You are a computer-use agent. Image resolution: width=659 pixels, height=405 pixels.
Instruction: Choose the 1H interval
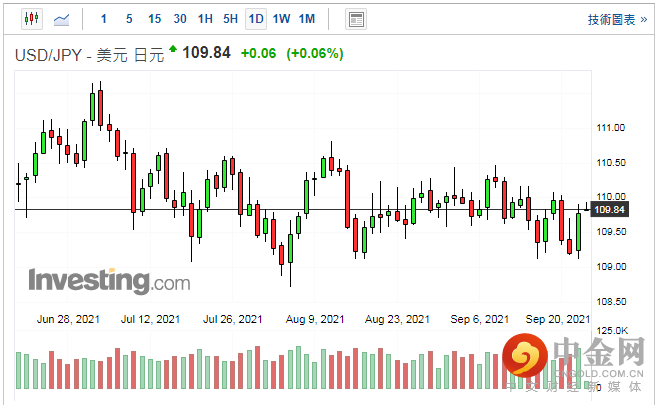pos(205,19)
